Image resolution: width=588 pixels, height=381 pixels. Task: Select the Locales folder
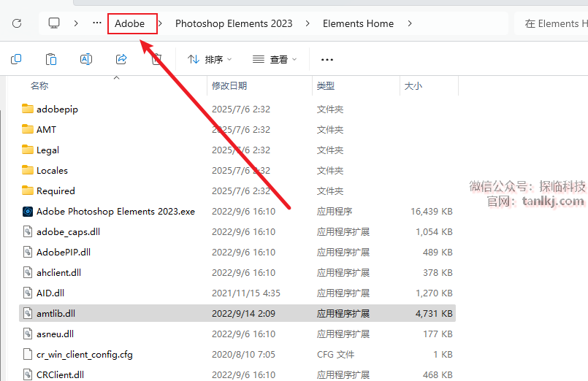[x=52, y=171]
